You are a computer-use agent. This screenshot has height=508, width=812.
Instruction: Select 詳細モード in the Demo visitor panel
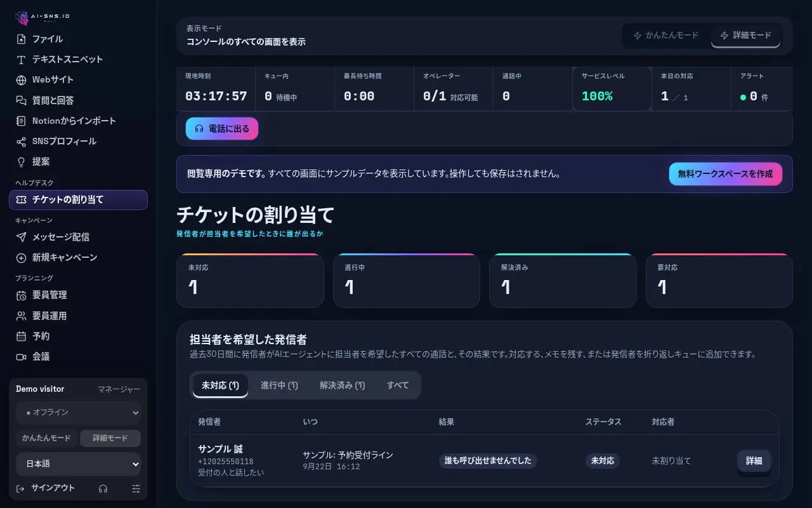coord(110,438)
